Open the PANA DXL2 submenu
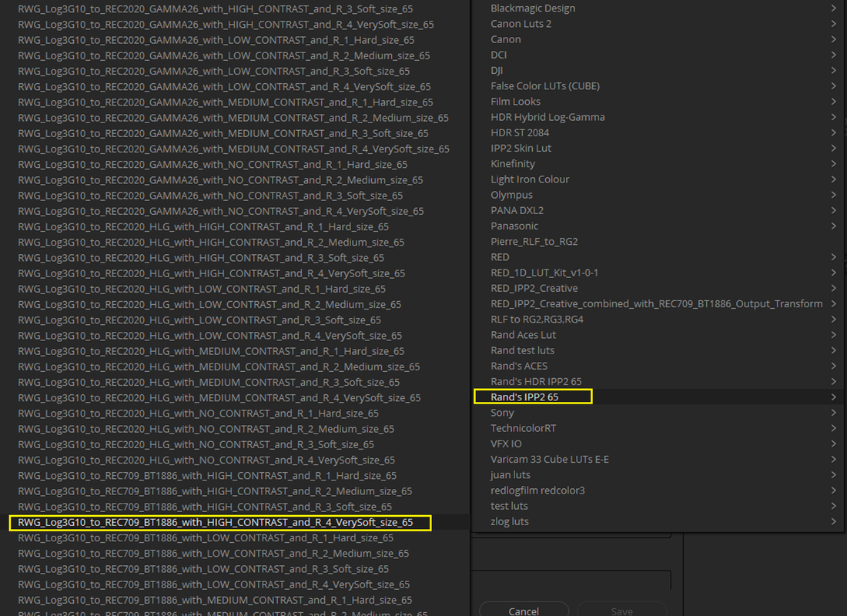This screenshot has width=847, height=616. 658,210
